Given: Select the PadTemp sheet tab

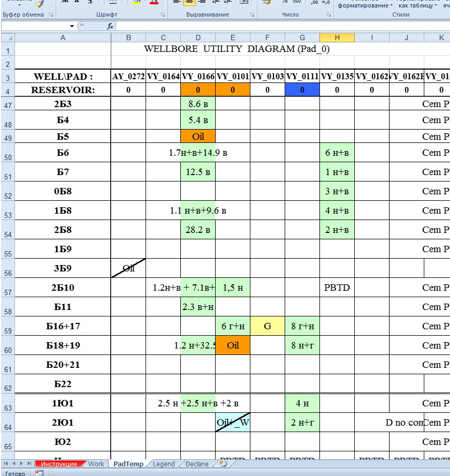Looking at the screenshot, I should [x=128, y=464].
